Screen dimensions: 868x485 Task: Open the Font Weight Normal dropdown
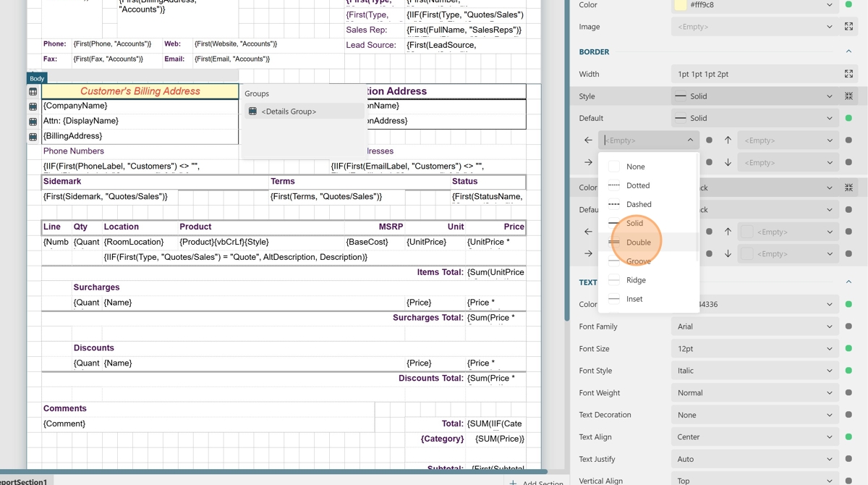point(754,392)
